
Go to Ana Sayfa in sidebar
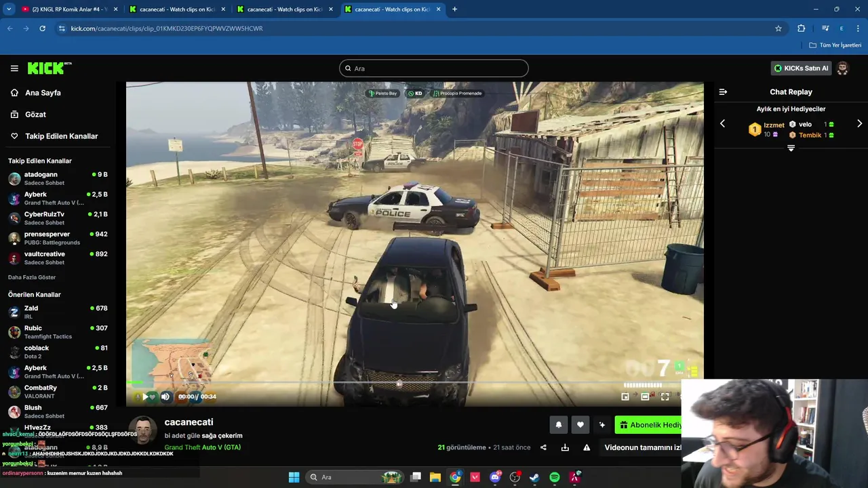[x=43, y=93]
